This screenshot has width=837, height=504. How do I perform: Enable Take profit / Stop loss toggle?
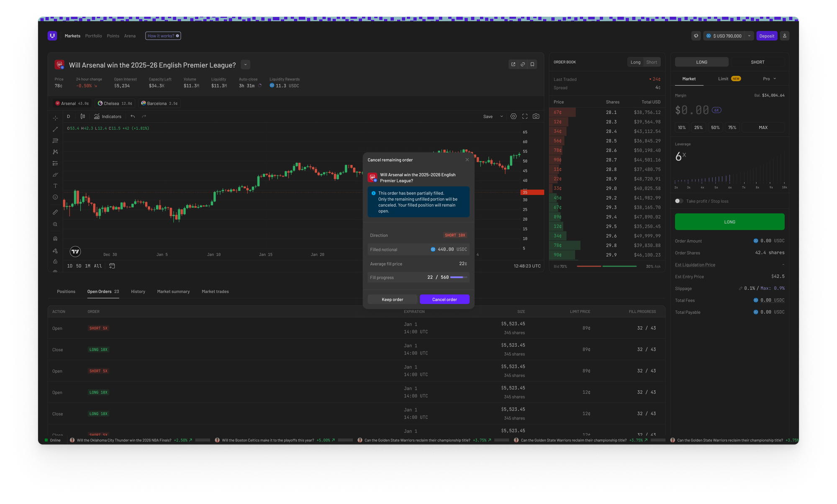[679, 201]
